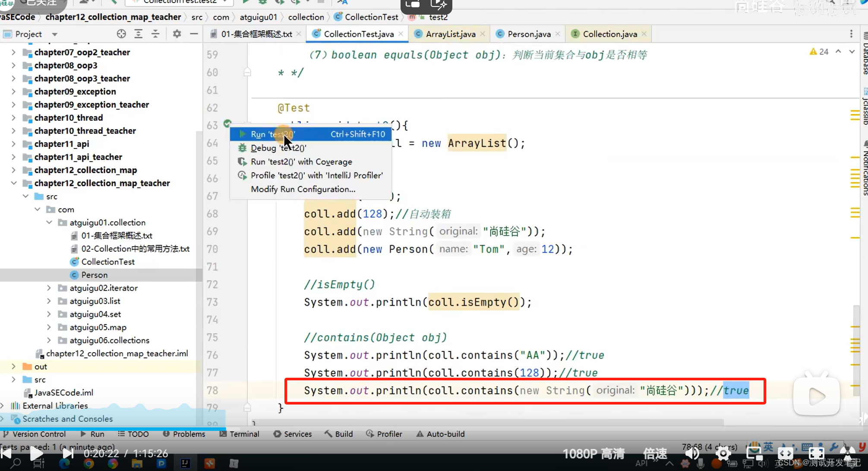Viewport: 868px width, 471px height.
Task: Choose Run 'test2()' with Coverage
Action: pos(311,161)
